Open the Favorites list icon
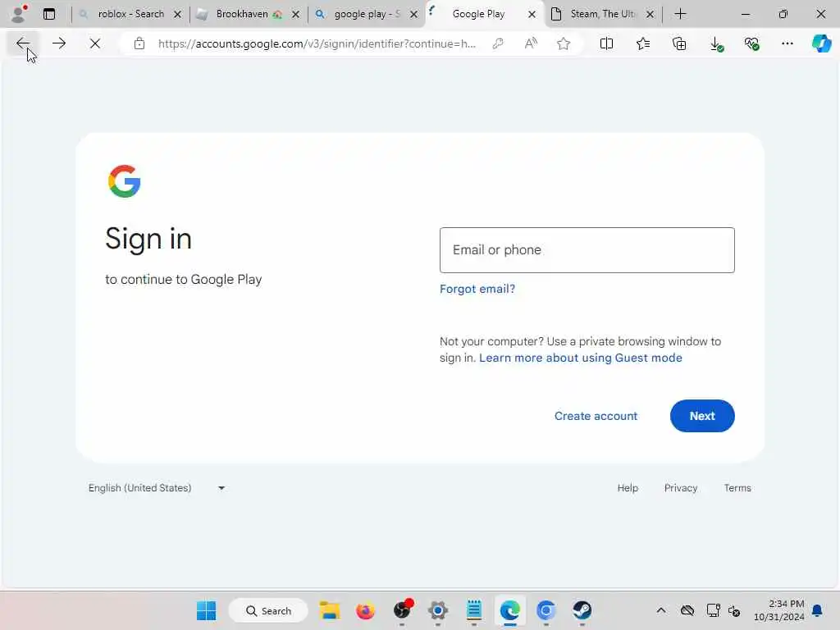This screenshot has width=840, height=630. 643,43
